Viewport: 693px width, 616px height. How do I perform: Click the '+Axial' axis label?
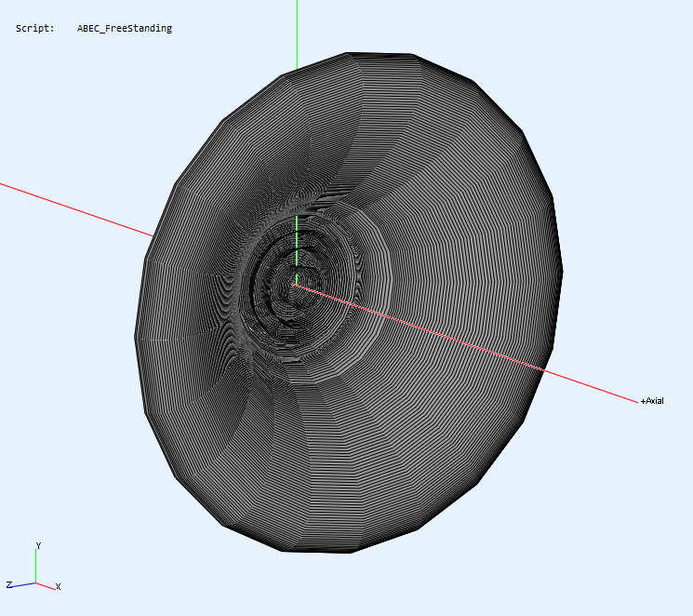coord(652,401)
